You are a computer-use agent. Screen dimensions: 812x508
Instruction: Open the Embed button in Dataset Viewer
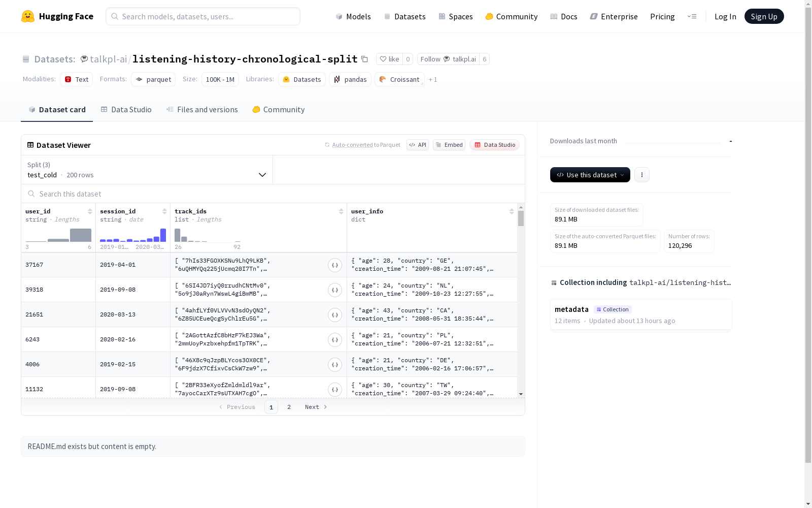(x=449, y=145)
